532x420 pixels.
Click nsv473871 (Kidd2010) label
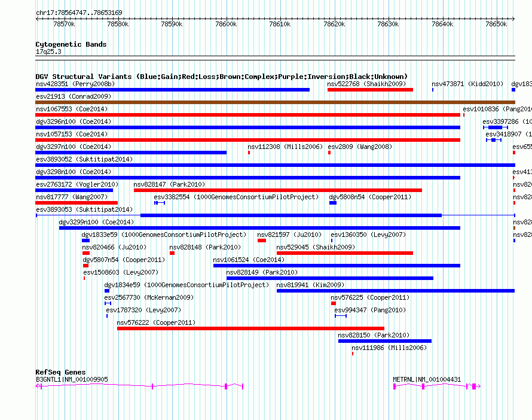click(x=467, y=84)
